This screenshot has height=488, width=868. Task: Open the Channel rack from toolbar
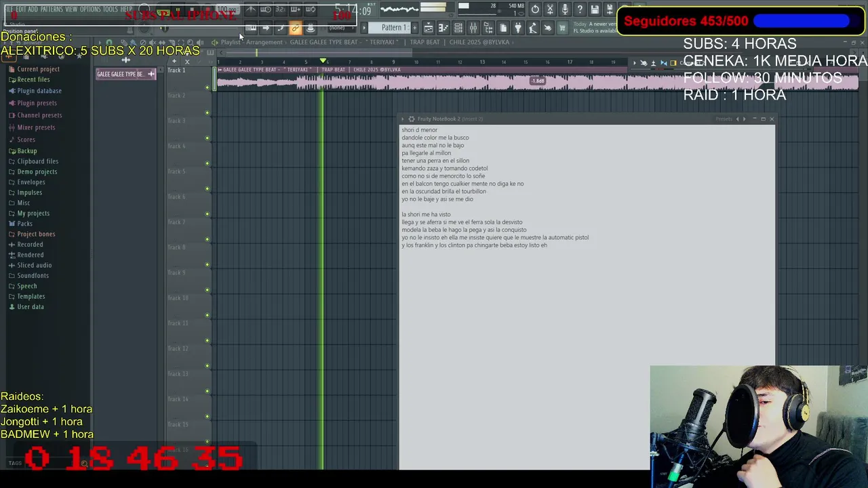pos(458,28)
